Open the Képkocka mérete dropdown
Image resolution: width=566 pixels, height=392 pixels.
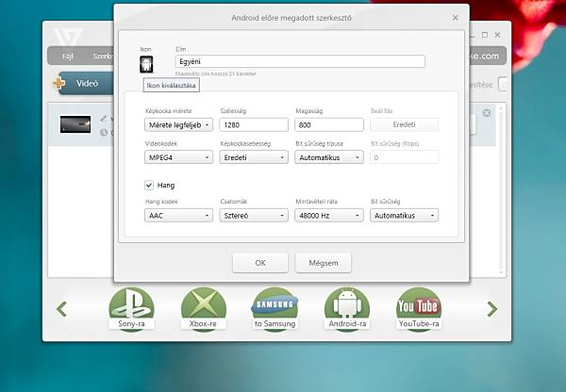pos(178,124)
